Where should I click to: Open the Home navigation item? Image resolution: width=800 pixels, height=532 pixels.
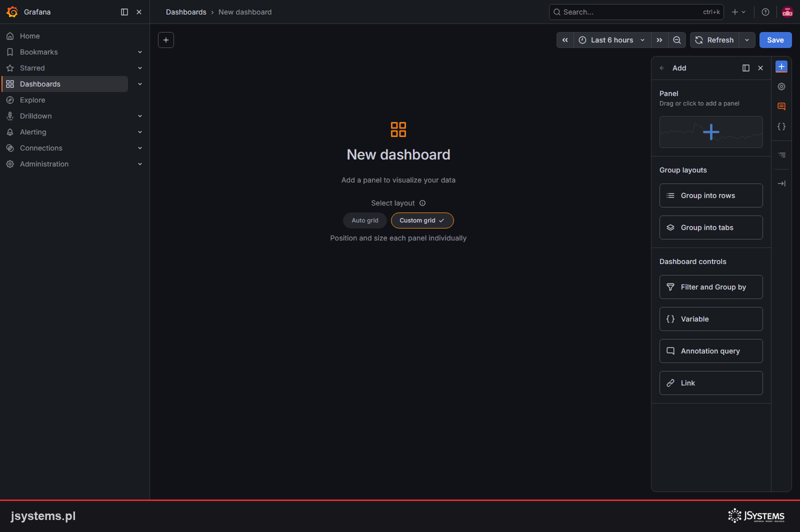[30, 36]
